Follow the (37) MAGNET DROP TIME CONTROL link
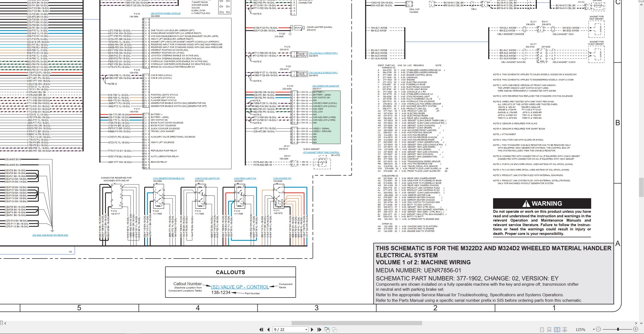This screenshot has width=644, height=334. (321, 152)
